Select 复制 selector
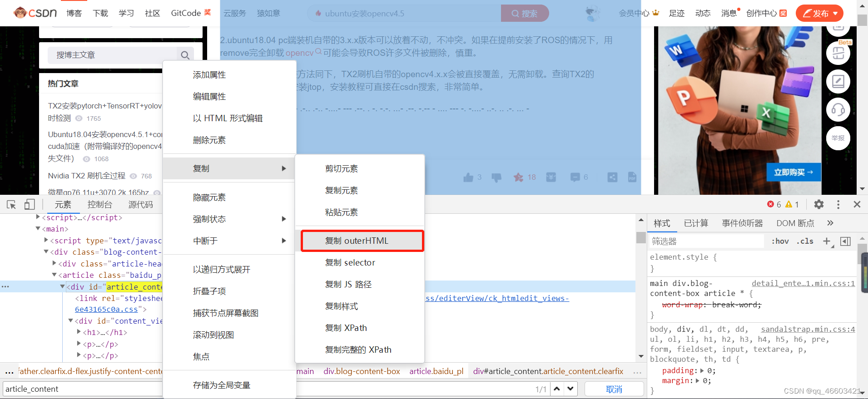The height and width of the screenshot is (399, 868). click(360, 262)
